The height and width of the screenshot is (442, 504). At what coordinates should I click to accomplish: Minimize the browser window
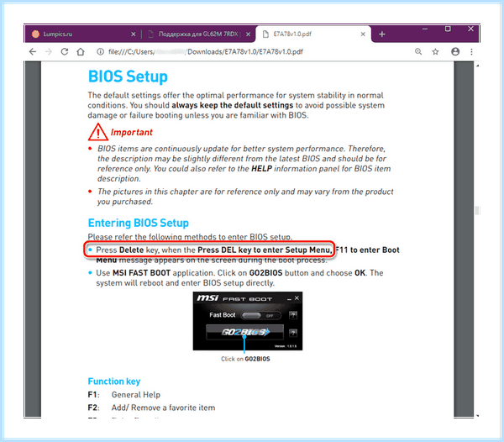[x=425, y=29]
